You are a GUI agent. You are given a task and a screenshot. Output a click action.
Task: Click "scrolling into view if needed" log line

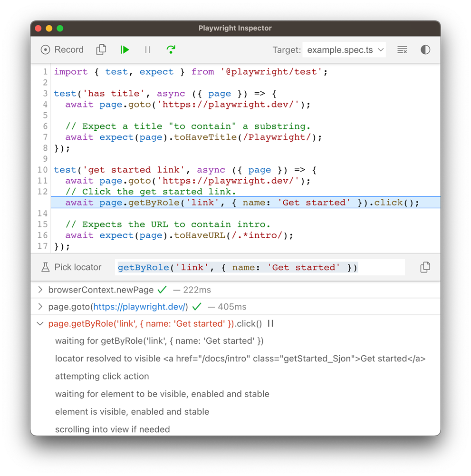112,429
